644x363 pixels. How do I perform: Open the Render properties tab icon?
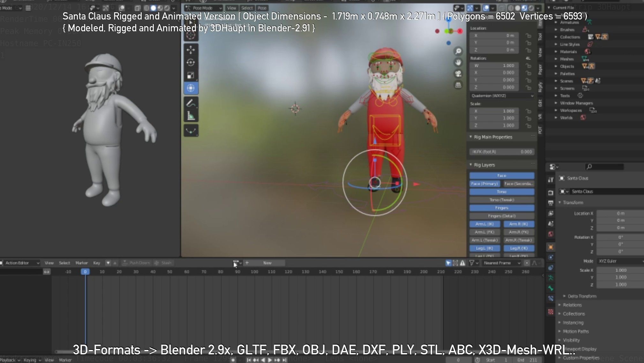[x=550, y=193]
